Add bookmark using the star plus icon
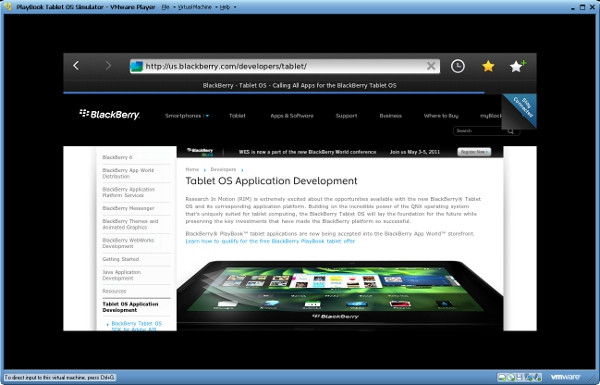Image resolution: width=600 pixels, height=385 pixels. tap(518, 66)
